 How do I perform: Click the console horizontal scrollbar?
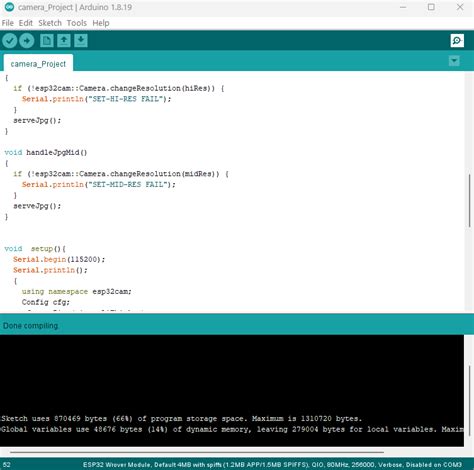pyautogui.click(x=197, y=452)
